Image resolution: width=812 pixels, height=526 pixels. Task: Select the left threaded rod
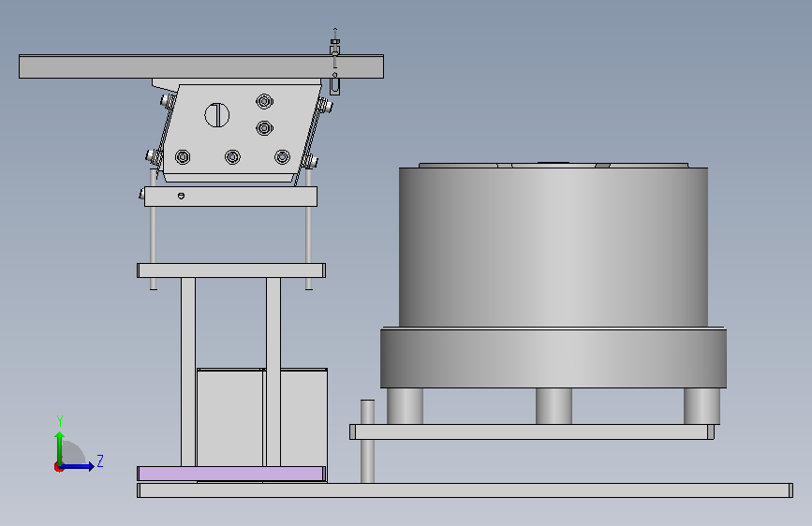pos(154,236)
